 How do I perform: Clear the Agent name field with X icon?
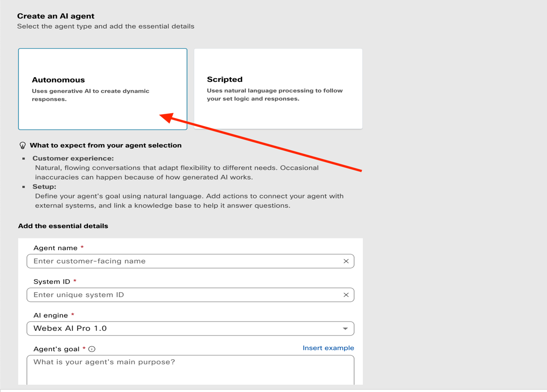(x=346, y=261)
